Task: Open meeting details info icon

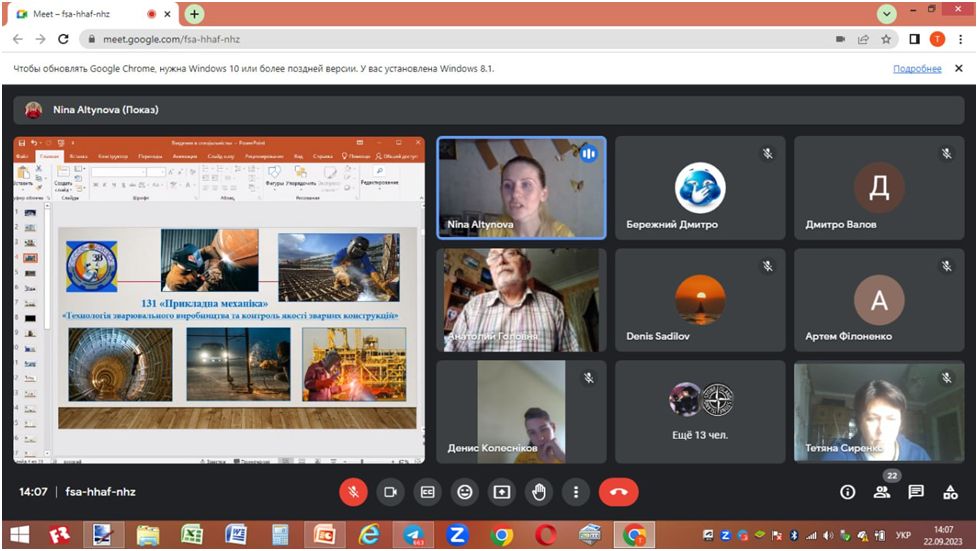Action: coord(847,492)
